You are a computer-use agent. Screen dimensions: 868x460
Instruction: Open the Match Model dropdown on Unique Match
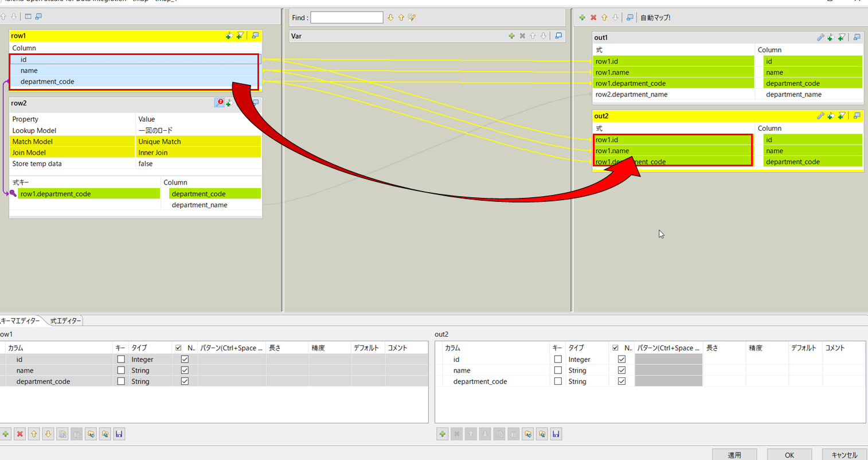[x=198, y=141]
